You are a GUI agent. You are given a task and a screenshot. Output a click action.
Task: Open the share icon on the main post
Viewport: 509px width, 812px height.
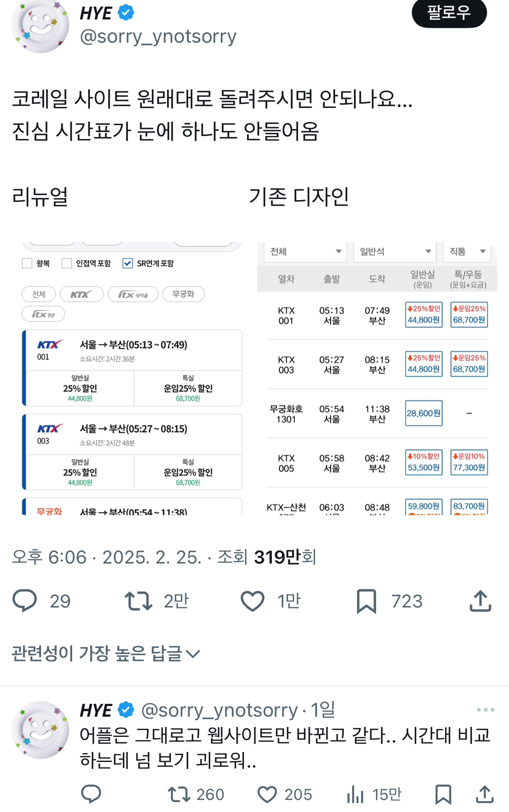click(480, 601)
